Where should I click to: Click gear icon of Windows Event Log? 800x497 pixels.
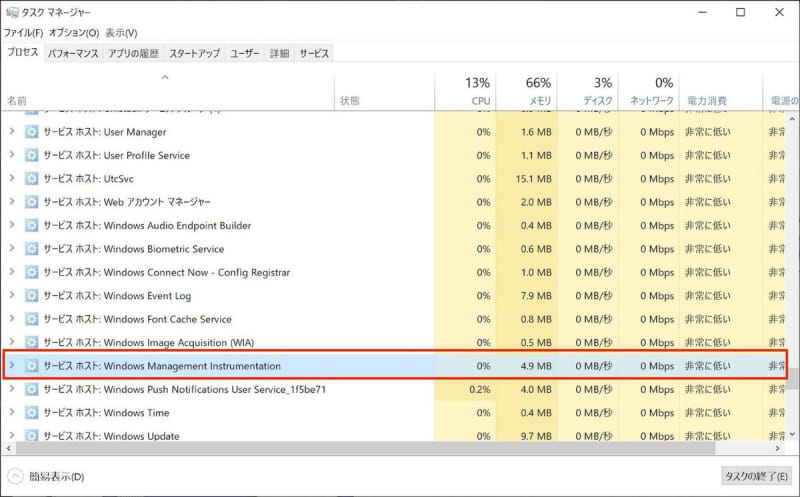[32, 296]
